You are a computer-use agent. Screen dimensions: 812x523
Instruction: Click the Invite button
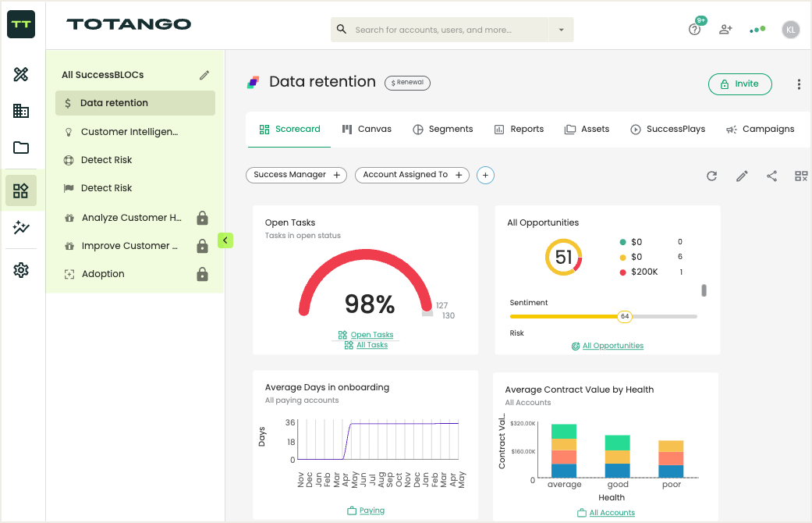[x=740, y=84]
